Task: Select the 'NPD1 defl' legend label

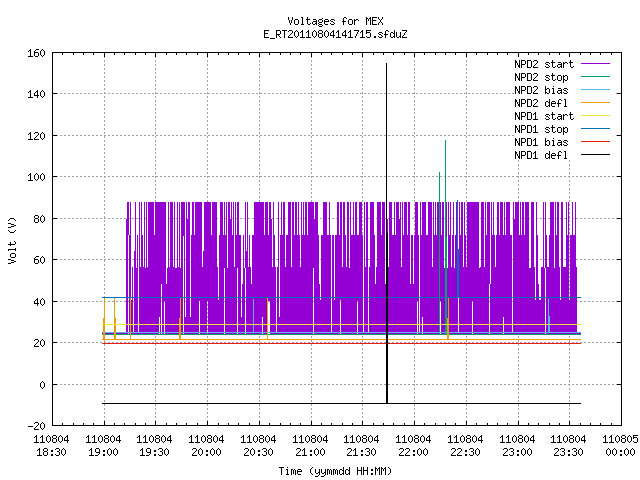Action: pos(541,156)
